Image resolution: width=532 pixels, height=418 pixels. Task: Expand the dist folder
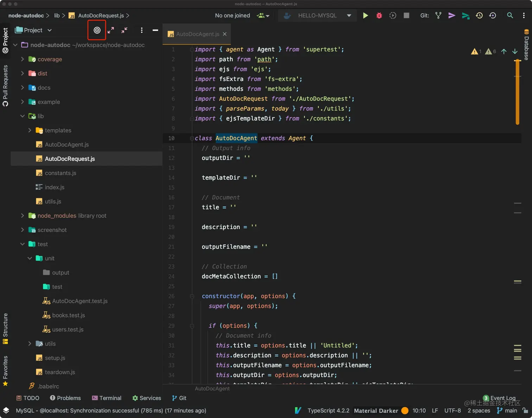coord(23,73)
